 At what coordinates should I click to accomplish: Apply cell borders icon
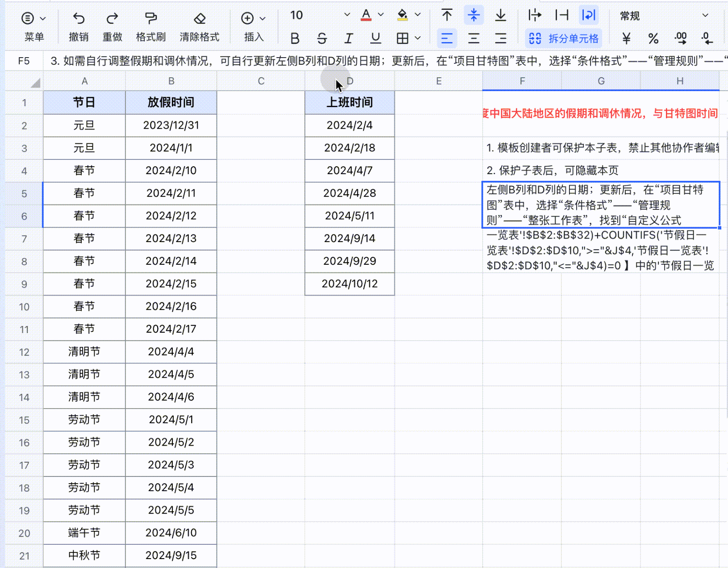[x=402, y=38]
